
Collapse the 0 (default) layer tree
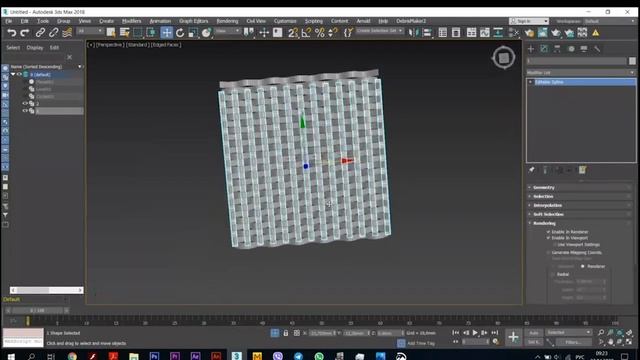(13, 74)
